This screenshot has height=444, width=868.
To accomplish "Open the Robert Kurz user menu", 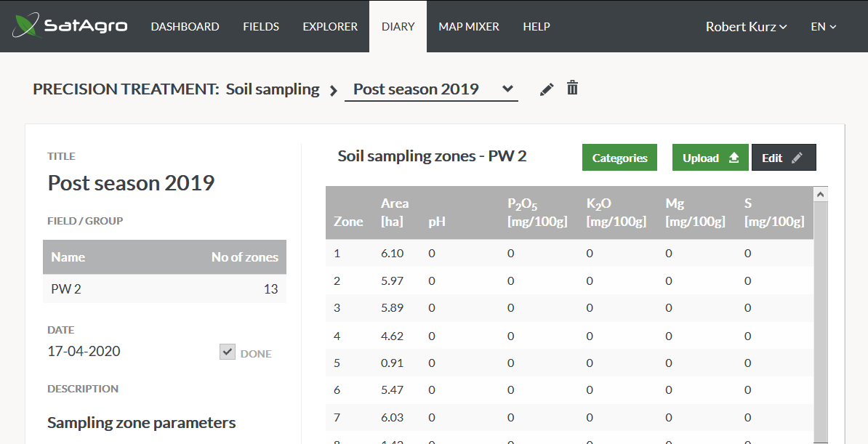I will (746, 27).
